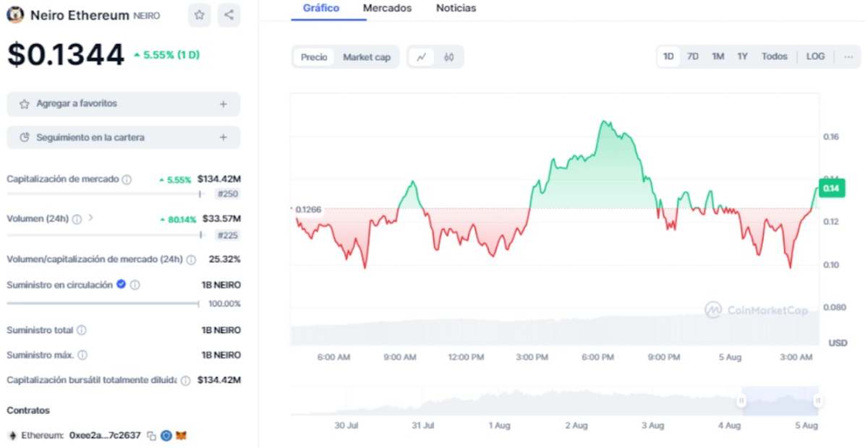Click the MetaMask fox icon
Image resolution: width=868 pixels, height=448 pixels.
pos(181,436)
